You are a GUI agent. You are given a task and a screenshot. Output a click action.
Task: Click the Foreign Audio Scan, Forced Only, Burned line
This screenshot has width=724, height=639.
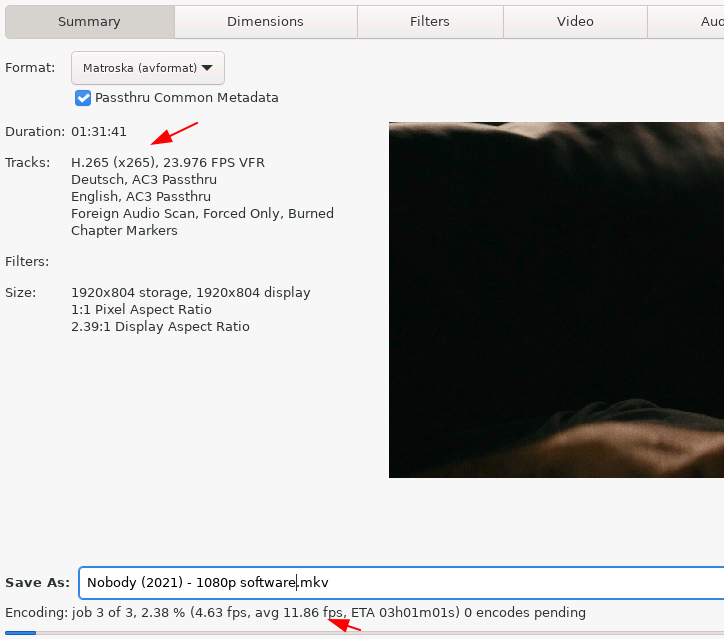coord(202,214)
